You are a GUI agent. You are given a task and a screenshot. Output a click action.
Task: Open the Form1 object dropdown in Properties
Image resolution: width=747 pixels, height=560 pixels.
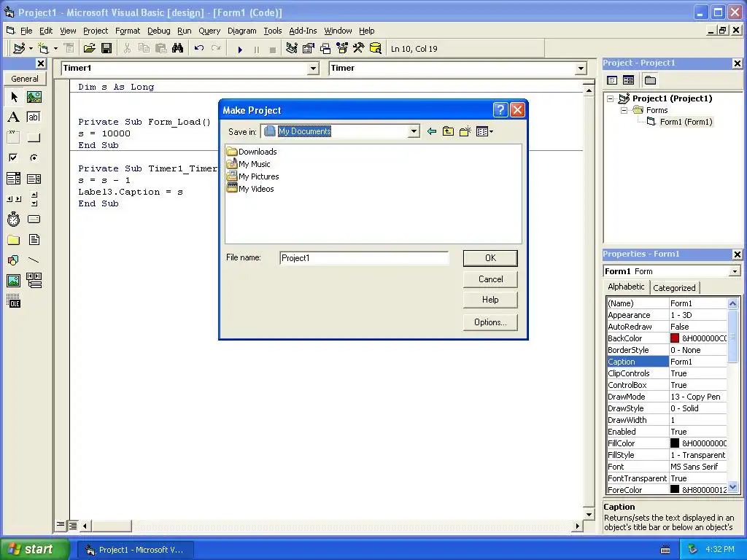(735, 271)
